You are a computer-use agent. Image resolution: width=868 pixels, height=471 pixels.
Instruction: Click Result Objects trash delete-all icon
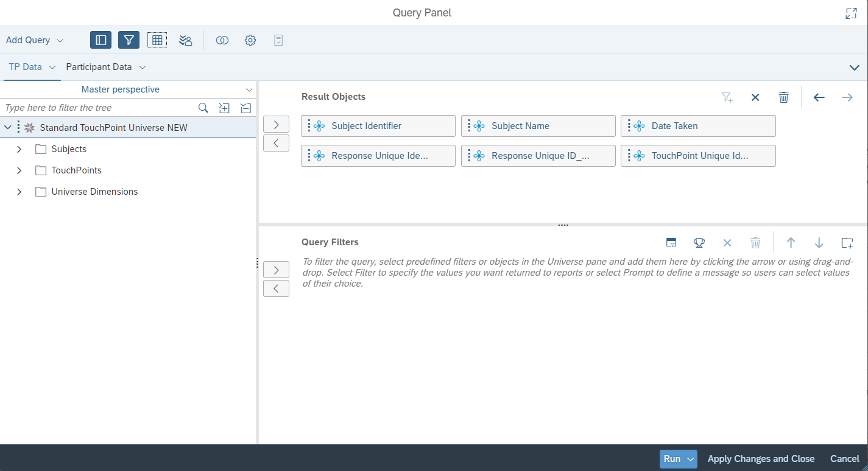click(x=784, y=97)
